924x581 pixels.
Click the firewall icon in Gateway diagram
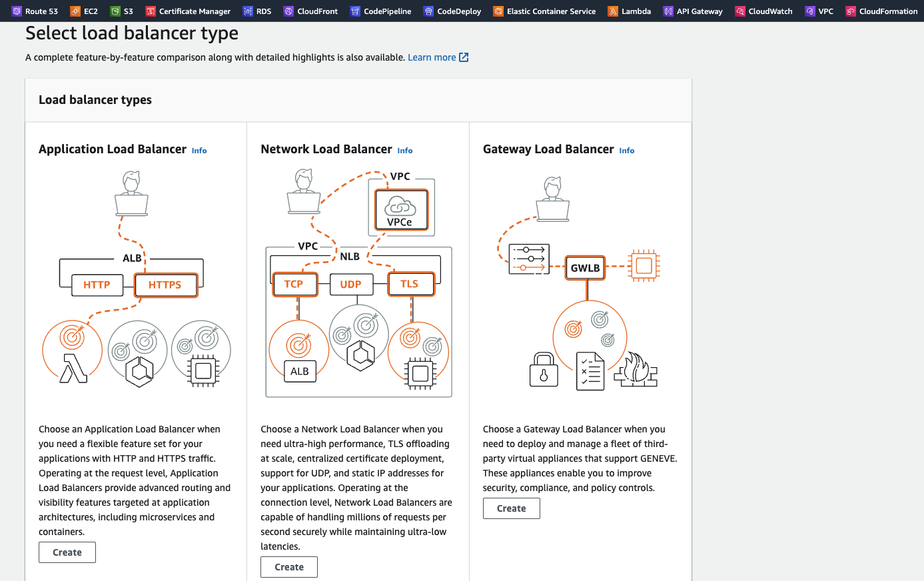(636, 370)
